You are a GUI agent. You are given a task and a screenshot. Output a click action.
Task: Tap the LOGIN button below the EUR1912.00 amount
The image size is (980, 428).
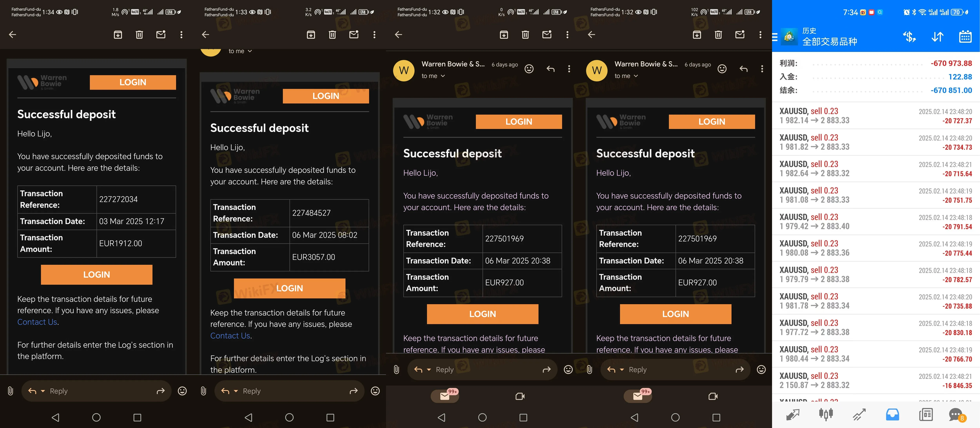tap(97, 274)
